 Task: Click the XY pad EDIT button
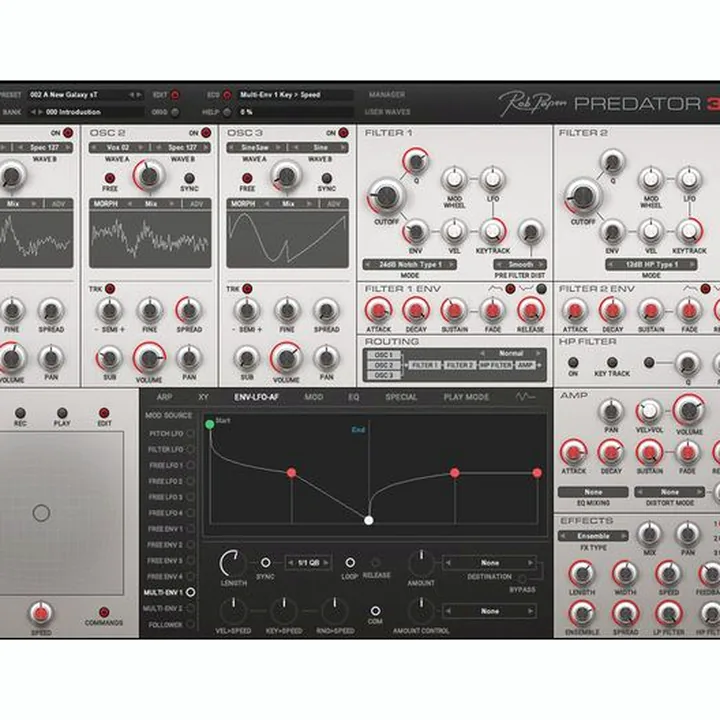[104, 412]
